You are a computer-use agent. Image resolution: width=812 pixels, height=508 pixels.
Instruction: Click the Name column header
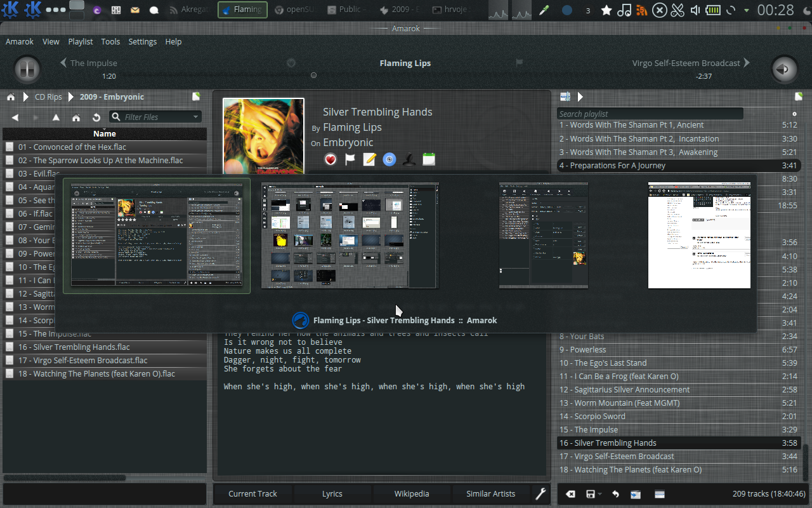pyautogui.click(x=105, y=133)
